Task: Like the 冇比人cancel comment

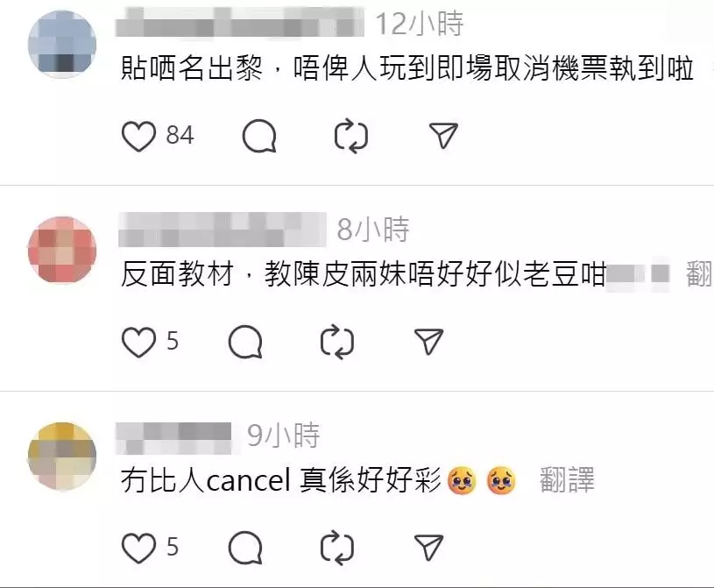Action: pos(138,548)
